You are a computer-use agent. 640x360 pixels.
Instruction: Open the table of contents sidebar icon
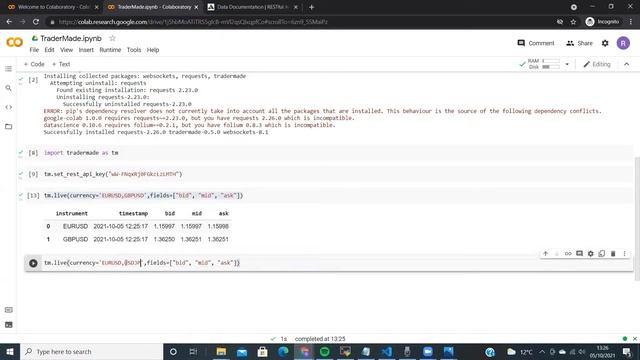(x=8, y=69)
